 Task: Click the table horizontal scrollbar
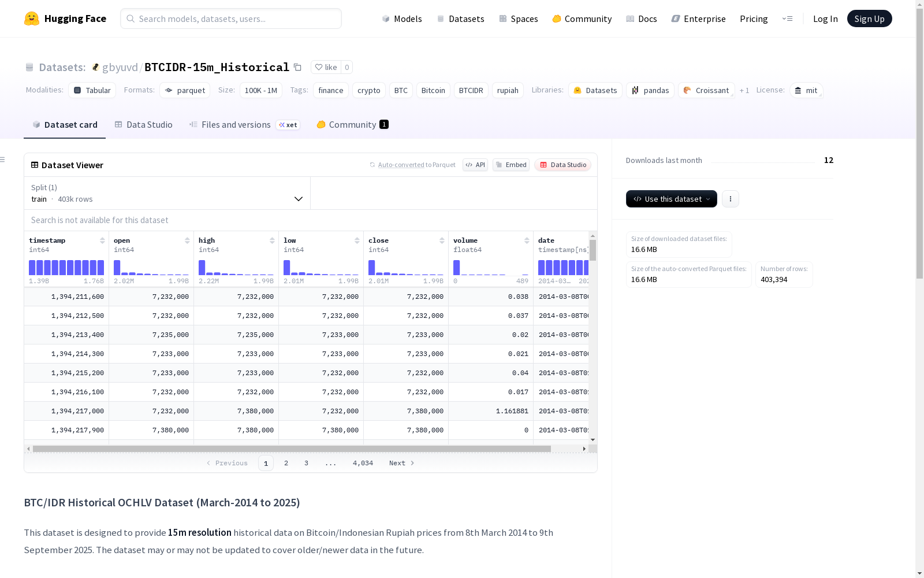tap(292, 449)
